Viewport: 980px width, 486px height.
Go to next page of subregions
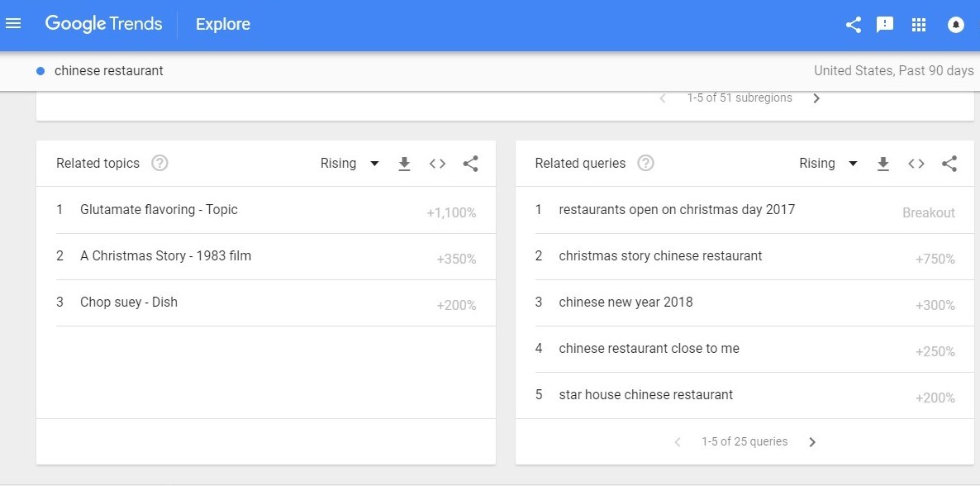pyautogui.click(x=816, y=98)
